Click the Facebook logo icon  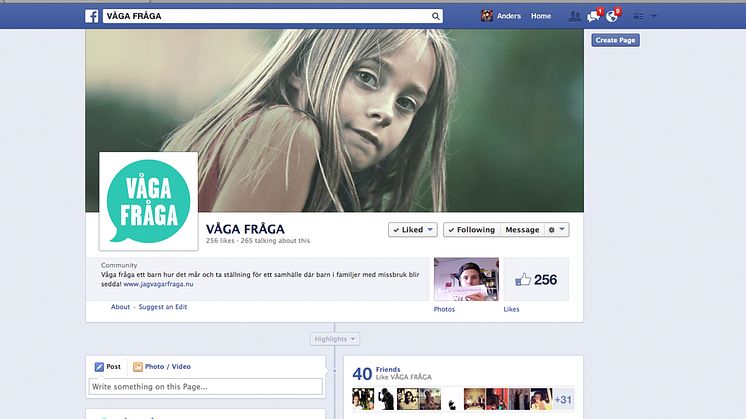tap(91, 16)
